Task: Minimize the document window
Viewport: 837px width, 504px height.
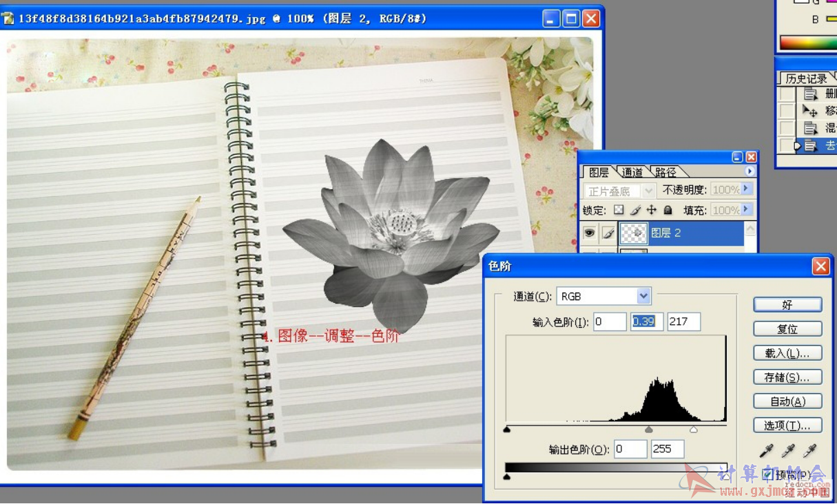Action: pyautogui.click(x=551, y=19)
